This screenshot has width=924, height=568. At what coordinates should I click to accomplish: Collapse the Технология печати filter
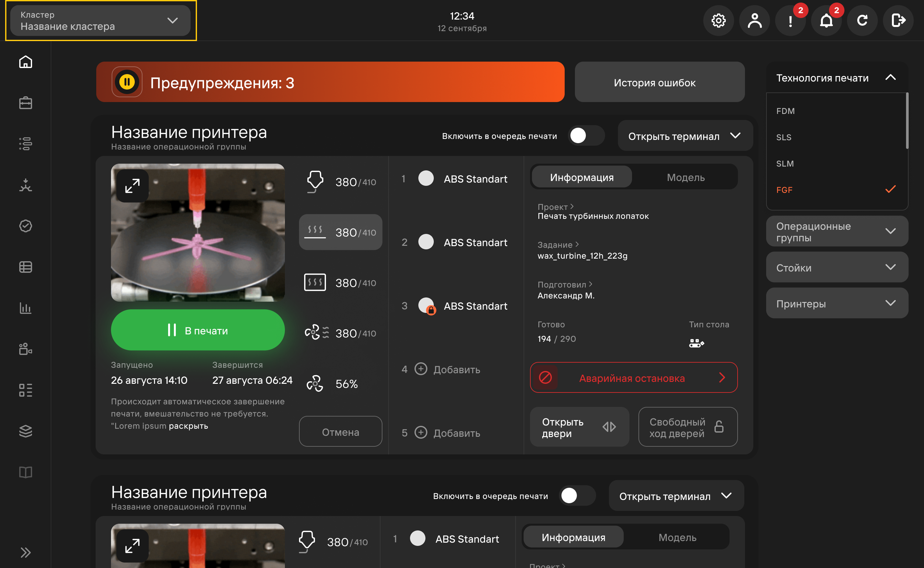click(x=837, y=78)
